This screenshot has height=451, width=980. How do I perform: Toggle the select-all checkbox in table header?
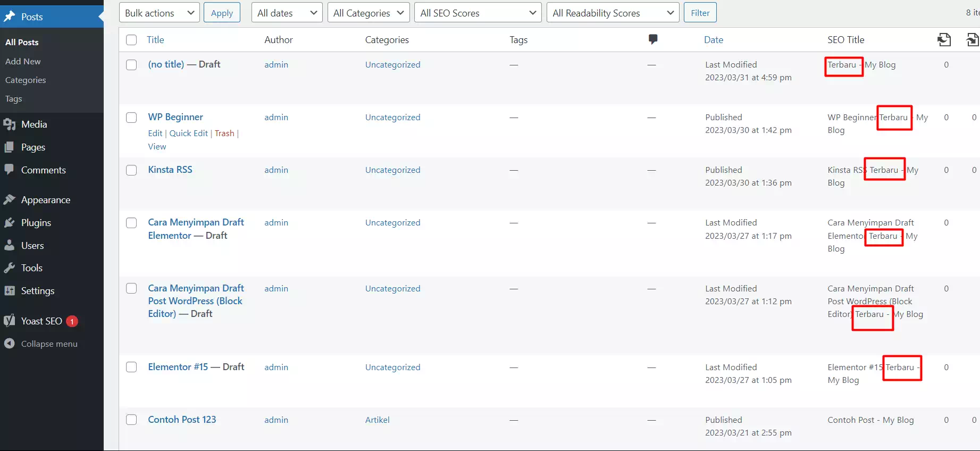point(131,40)
